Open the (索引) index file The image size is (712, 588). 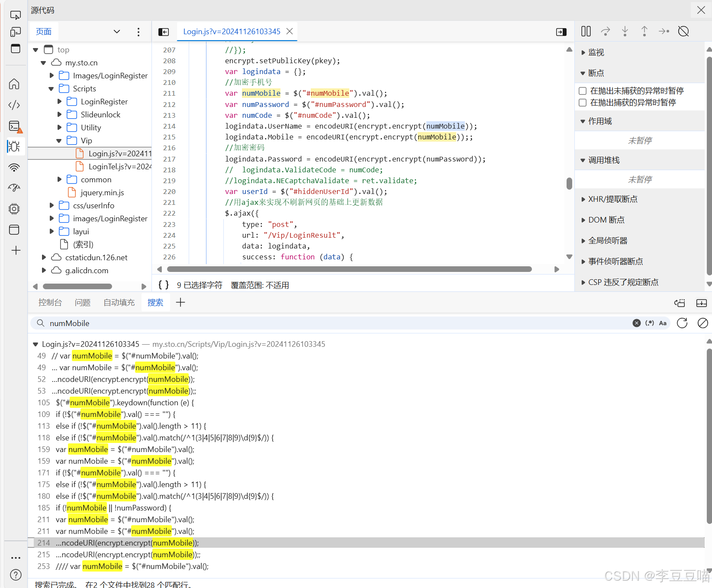[x=83, y=245]
